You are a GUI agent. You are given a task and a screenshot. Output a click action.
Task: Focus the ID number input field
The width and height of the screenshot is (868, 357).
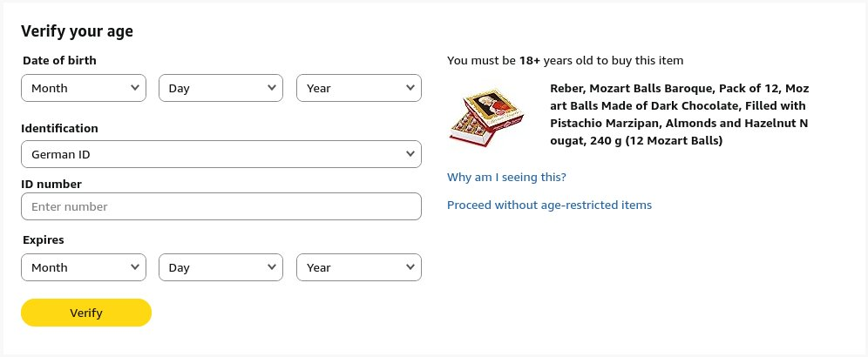tap(220, 207)
